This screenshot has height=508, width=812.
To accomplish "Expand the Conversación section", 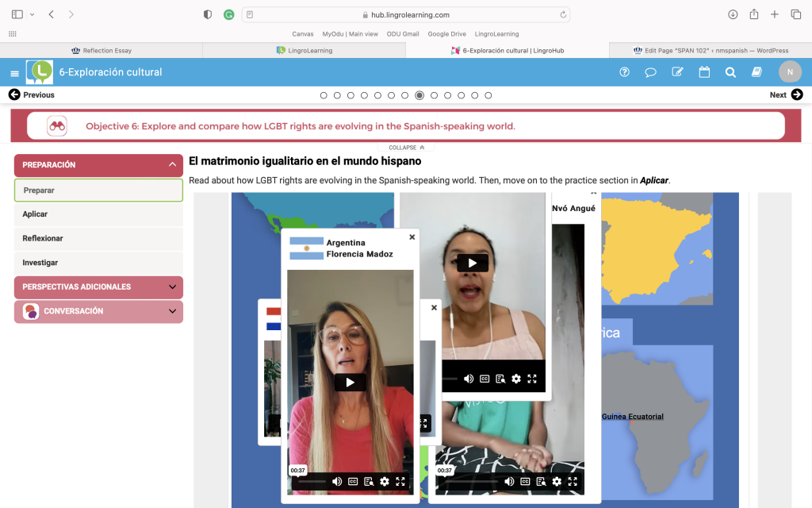I will [98, 311].
